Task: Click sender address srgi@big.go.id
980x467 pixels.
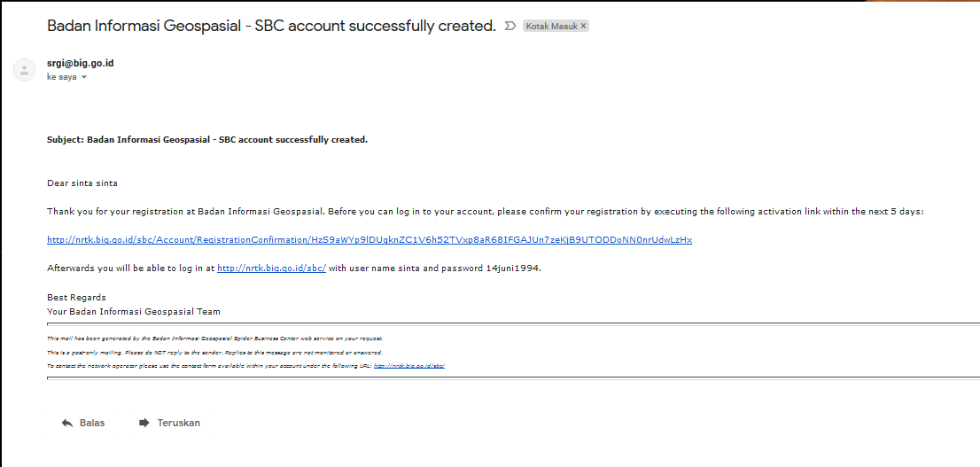Action: [x=80, y=63]
